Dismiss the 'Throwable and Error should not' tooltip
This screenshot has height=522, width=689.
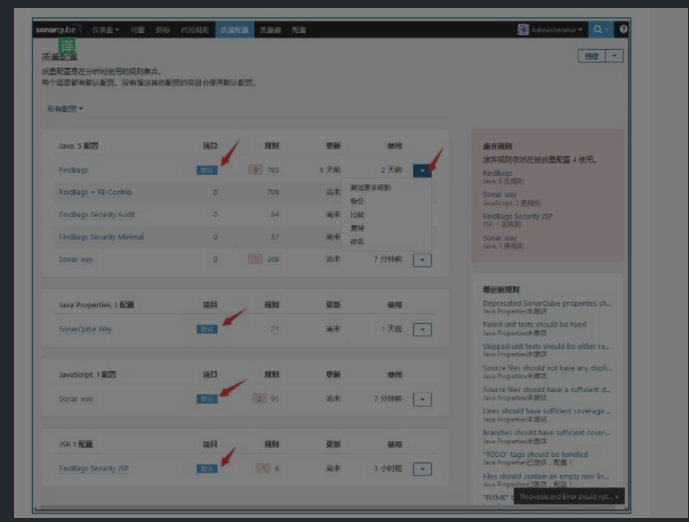(617, 497)
